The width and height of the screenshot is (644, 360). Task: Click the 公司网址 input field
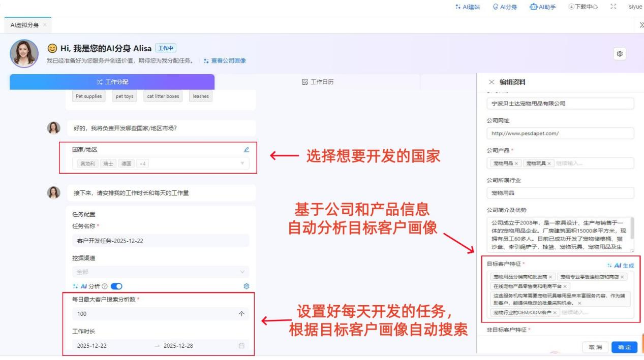click(560, 134)
